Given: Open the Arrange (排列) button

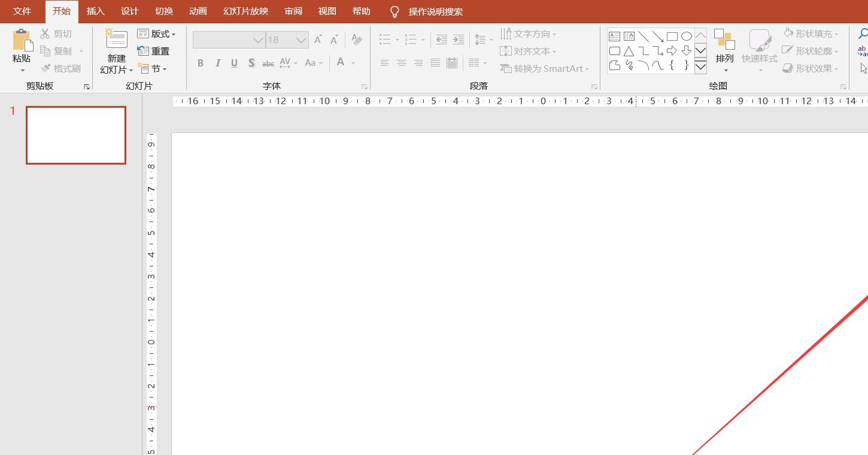Looking at the screenshot, I should pyautogui.click(x=724, y=51).
